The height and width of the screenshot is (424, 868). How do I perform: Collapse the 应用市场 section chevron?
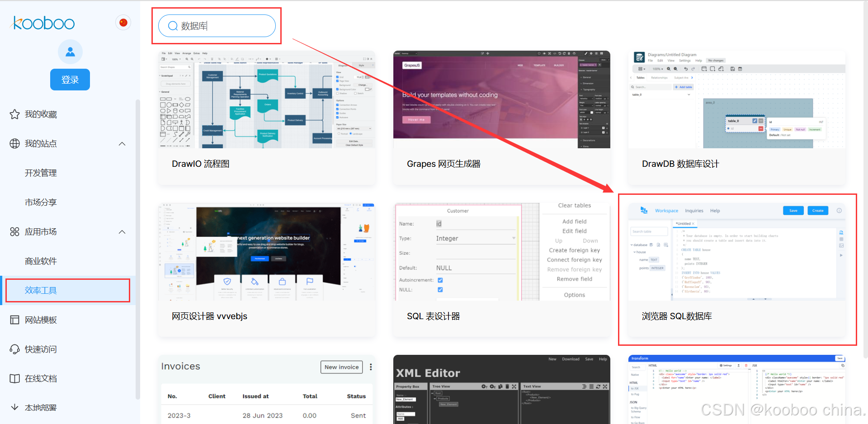point(122,232)
